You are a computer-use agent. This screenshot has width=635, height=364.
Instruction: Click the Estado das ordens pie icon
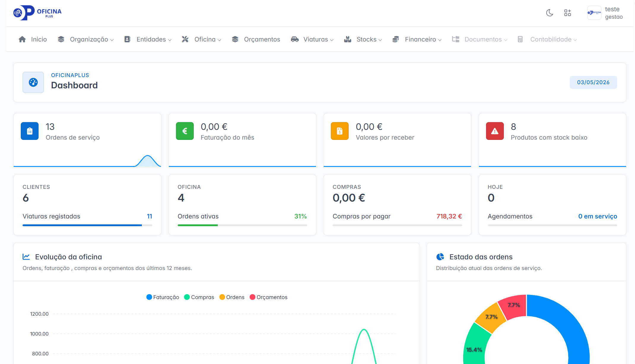(440, 257)
